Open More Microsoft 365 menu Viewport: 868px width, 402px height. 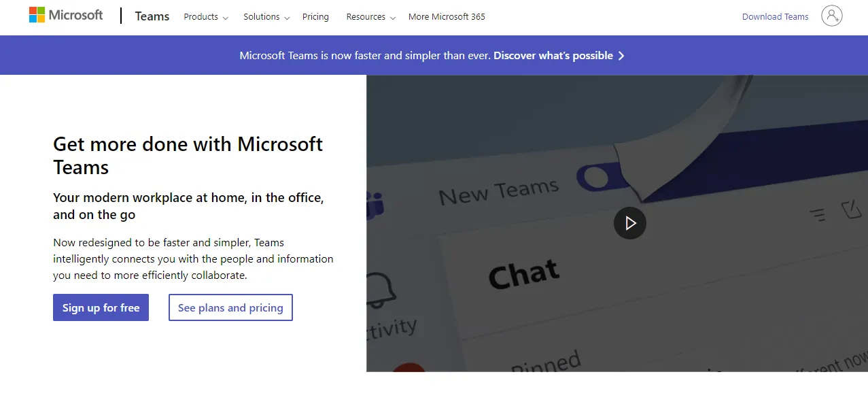pyautogui.click(x=447, y=17)
